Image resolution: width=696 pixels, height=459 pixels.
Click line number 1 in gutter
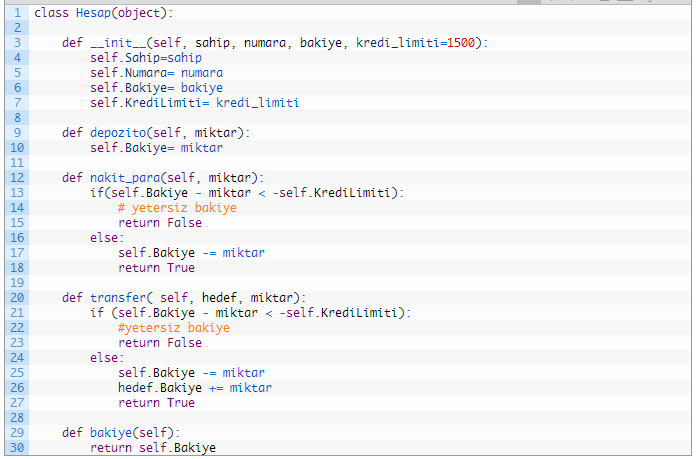tap(17, 12)
